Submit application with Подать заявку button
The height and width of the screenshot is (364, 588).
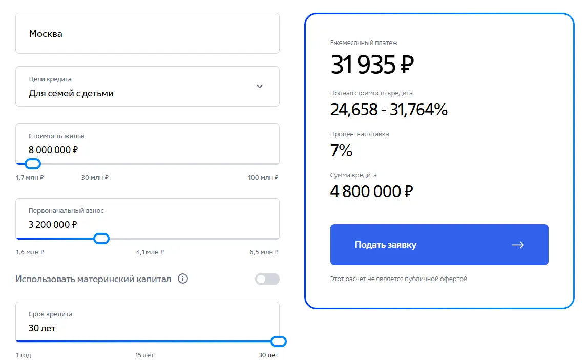(439, 245)
